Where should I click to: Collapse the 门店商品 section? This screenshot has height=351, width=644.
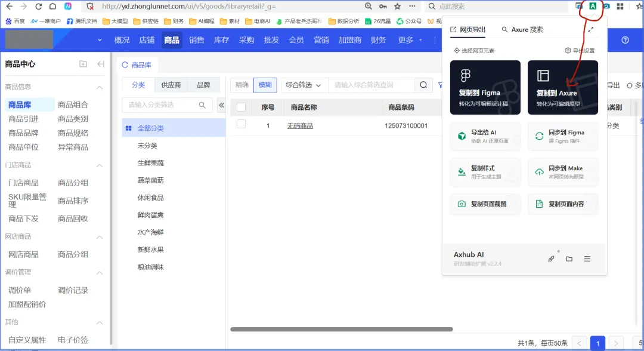click(x=100, y=165)
